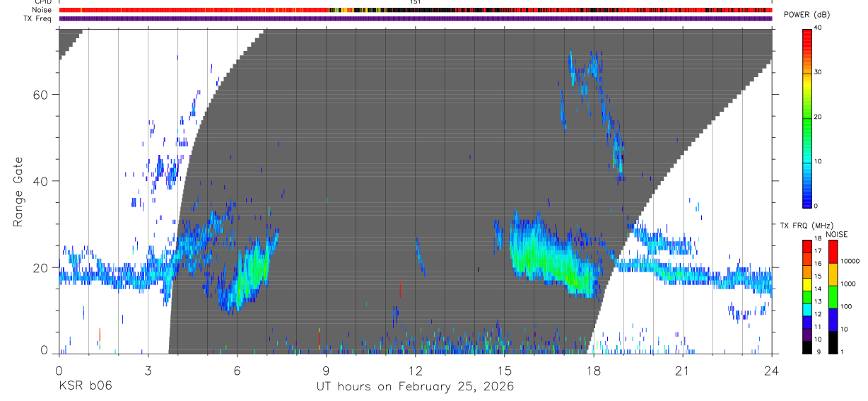The width and height of the screenshot is (868, 401).
Task: Click the 'Noise' row label at top
Action: tap(42, 10)
